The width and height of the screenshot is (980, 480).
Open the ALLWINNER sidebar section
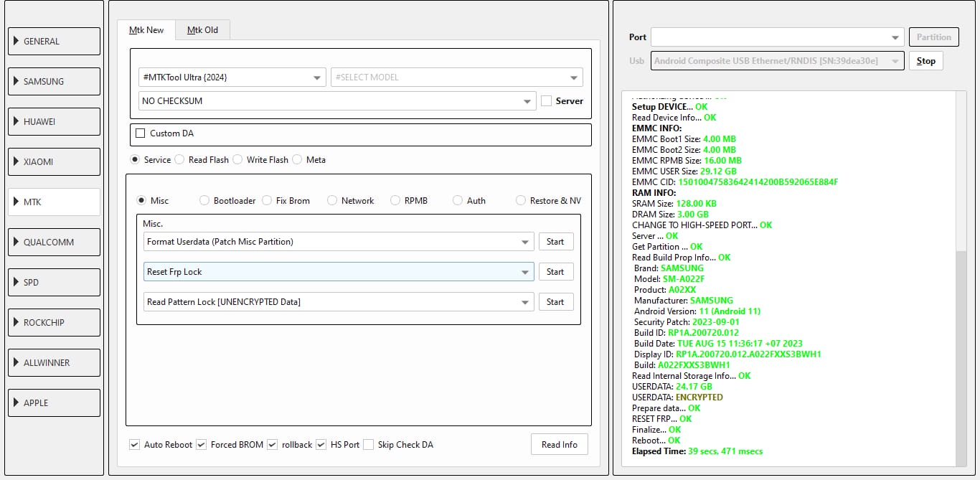(54, 363)
